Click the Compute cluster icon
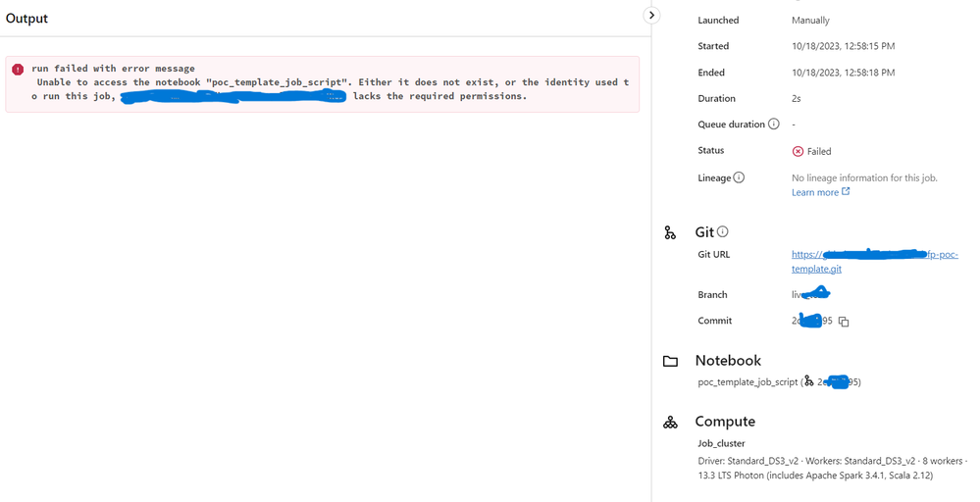 tap(670, 423)
